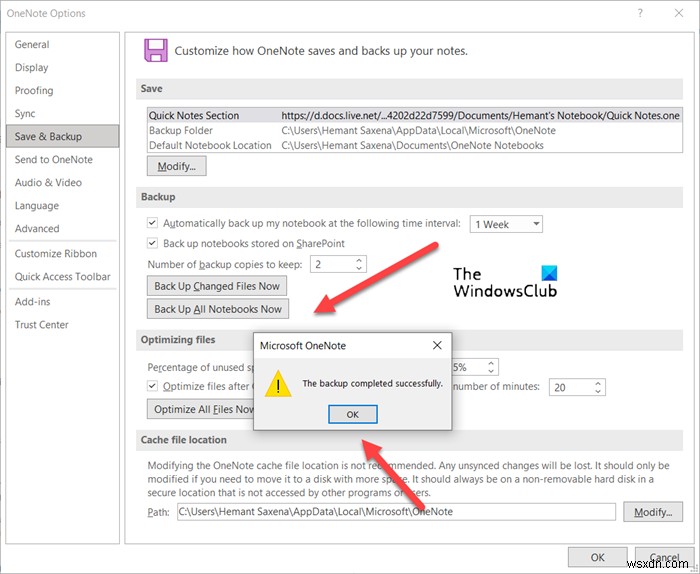Toggle automatic notebook backup checkbox
700x574 pixels.
point(152,223)
